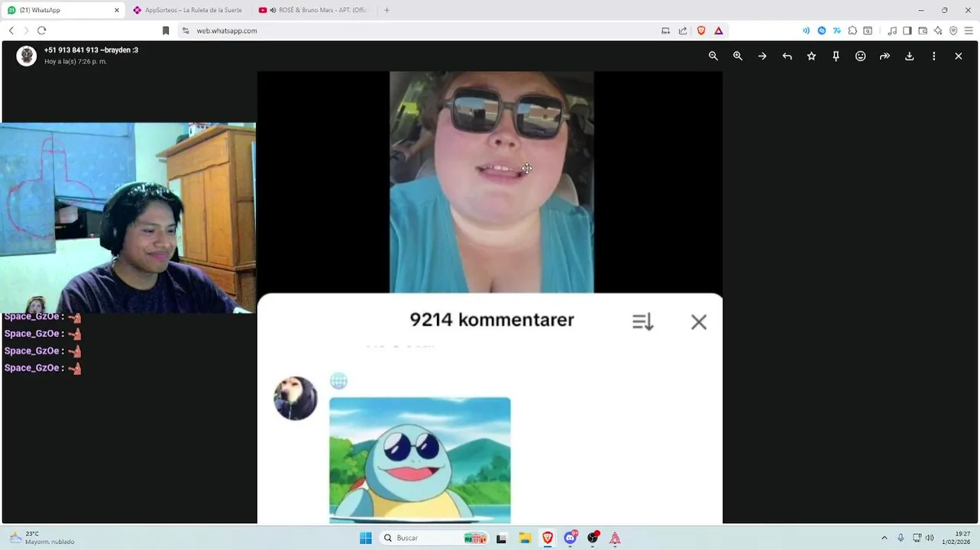Open the sender's profile picture

click(27, 56)
